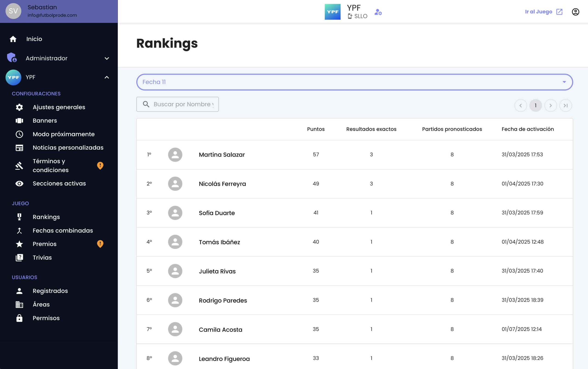Select the Banners section icon
588x369 pixels.
pyautogui.click(x=19, y=120)
